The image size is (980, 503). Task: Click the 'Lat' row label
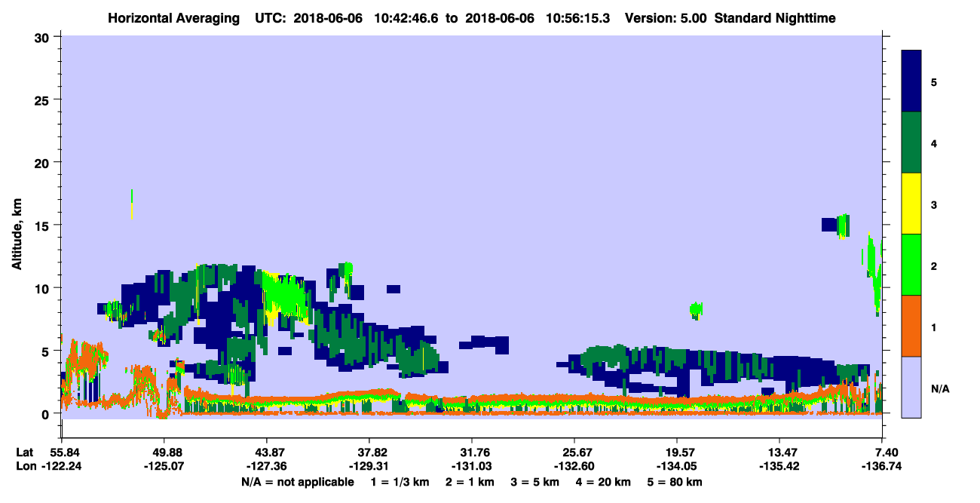click(25, 452)
